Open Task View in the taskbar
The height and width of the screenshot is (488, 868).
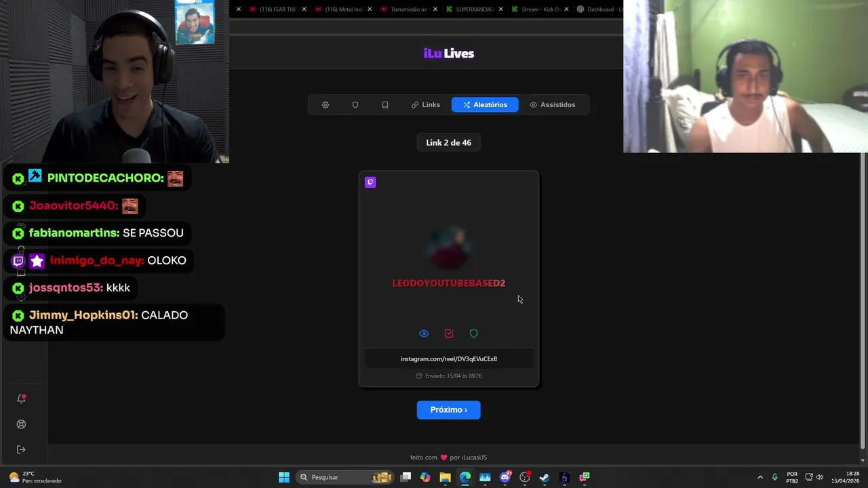click(406, 477)
